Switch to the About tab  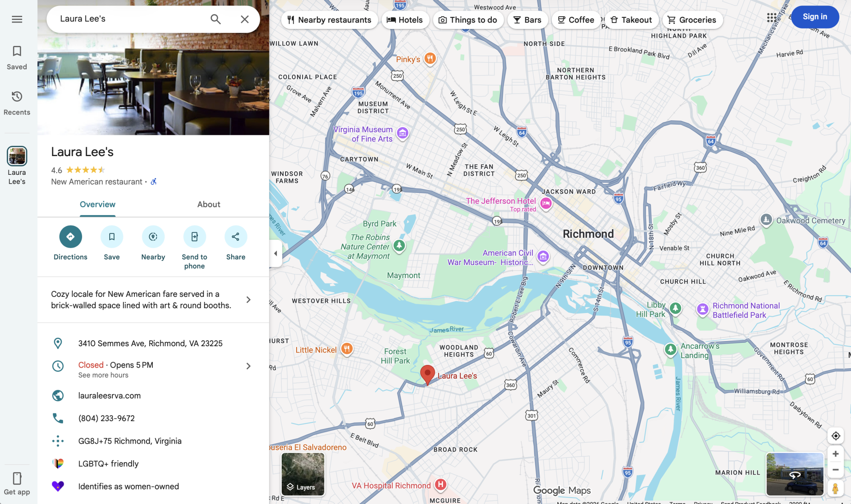click(209, 205)
